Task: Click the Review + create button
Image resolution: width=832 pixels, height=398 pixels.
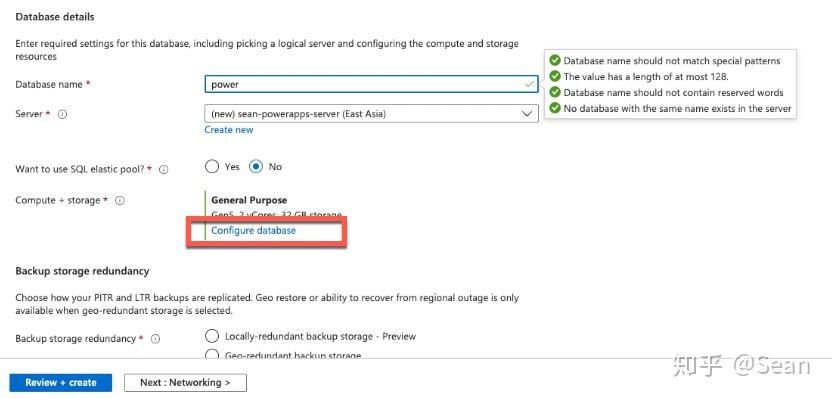Action: click(x=60, y=383)
